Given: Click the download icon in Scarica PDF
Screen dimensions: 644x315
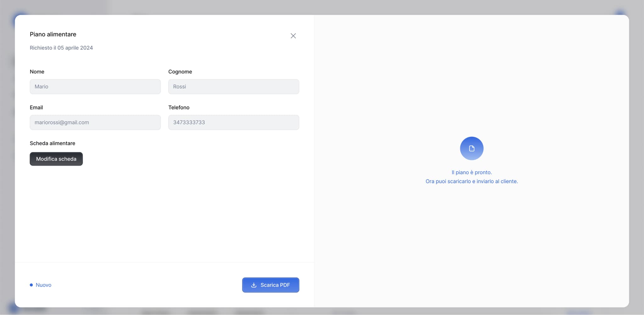Looking at the screenshot, I should tap(254, 285).
